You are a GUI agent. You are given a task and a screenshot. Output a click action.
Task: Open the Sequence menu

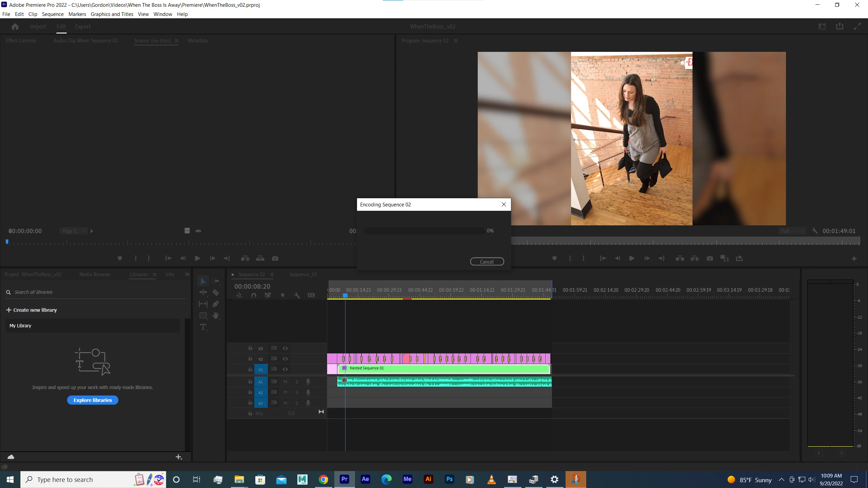coord(53,14)
